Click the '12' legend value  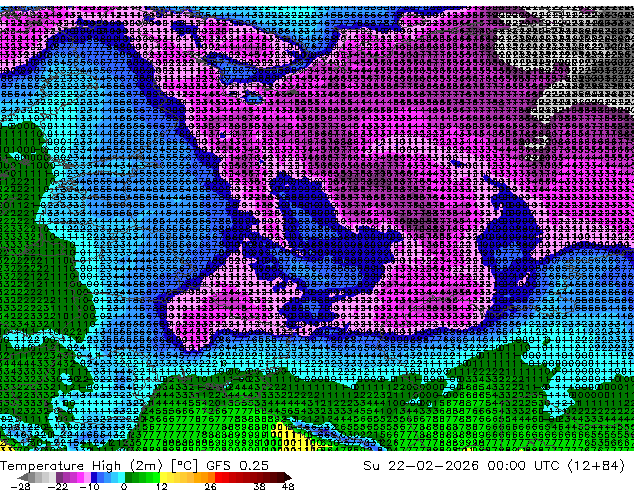point(162,486)
